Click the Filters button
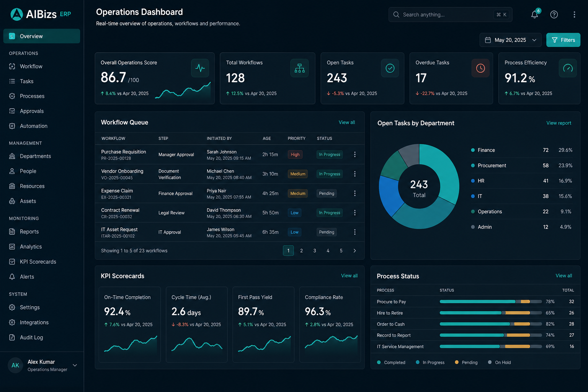Image resolution: width=588 pixels, height=392 pixels. pos(563,40)
